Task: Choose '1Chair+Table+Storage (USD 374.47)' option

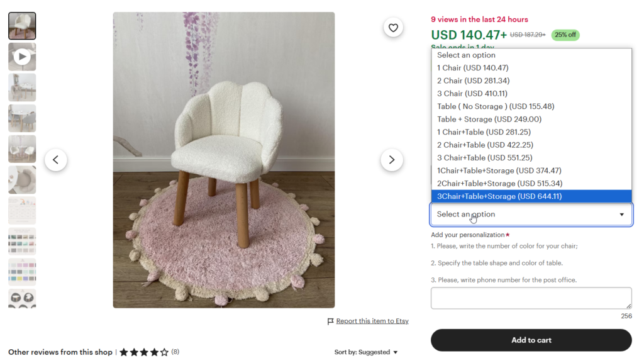Action: click(499, 171)
